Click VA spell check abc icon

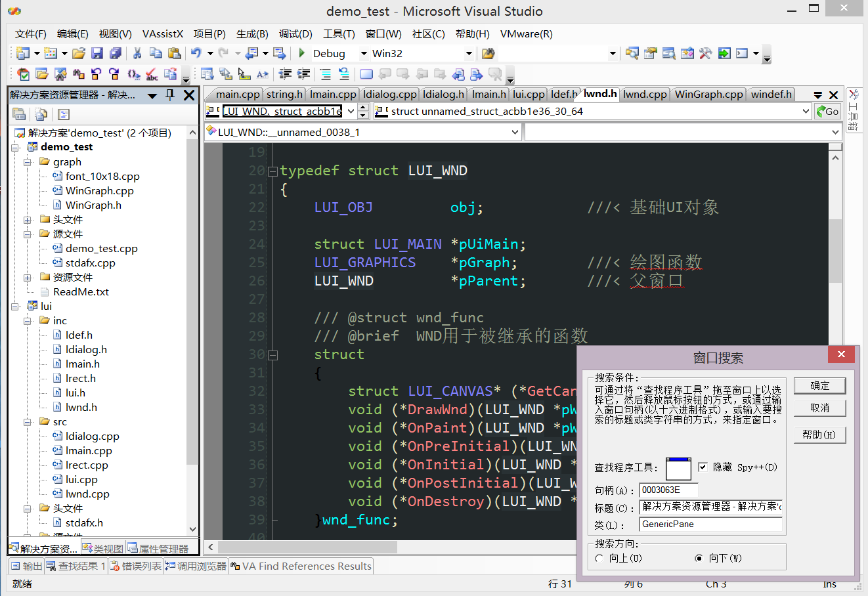pos(152,74)
